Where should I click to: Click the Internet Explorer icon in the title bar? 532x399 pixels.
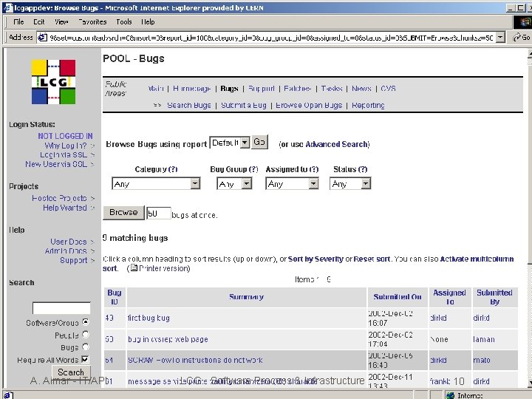(x=8, y=7)
